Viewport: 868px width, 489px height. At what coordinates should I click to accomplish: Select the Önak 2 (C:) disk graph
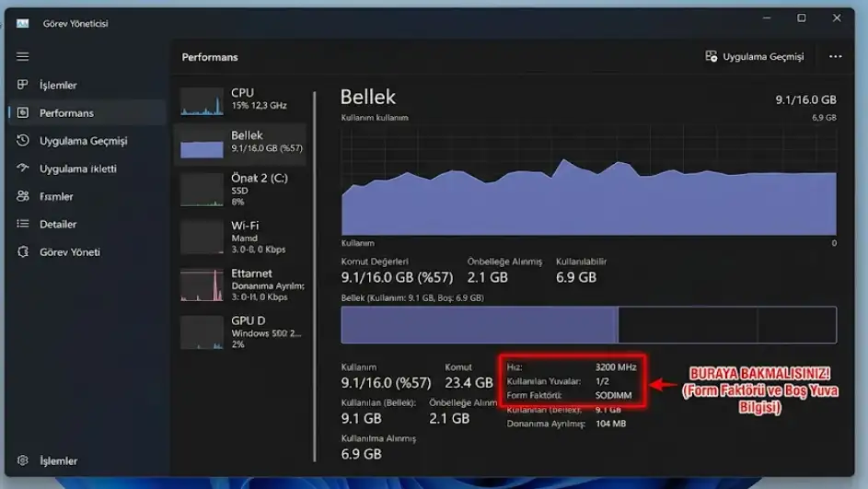point(203,190)
